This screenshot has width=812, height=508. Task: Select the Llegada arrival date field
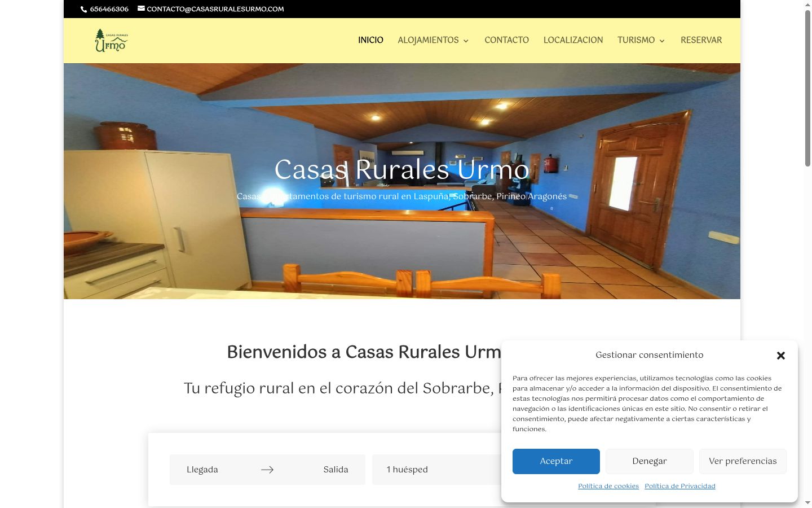(x=202, y=470)
